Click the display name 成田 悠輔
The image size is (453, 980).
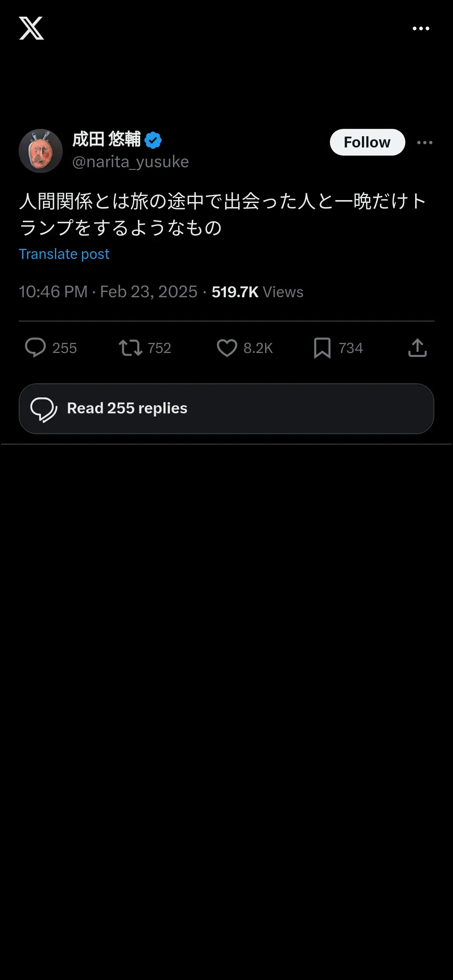(106, 139)
